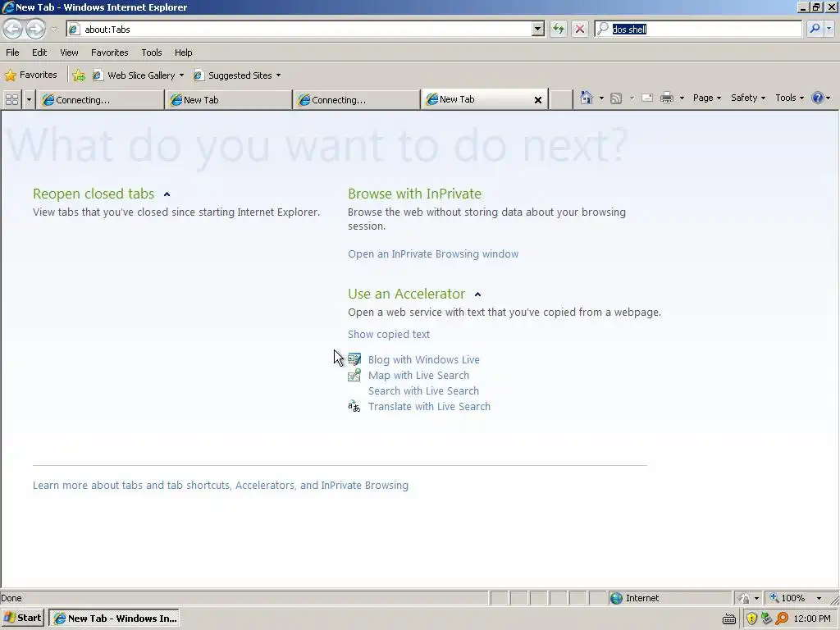Click the Help question mark icon

[818, 98]
